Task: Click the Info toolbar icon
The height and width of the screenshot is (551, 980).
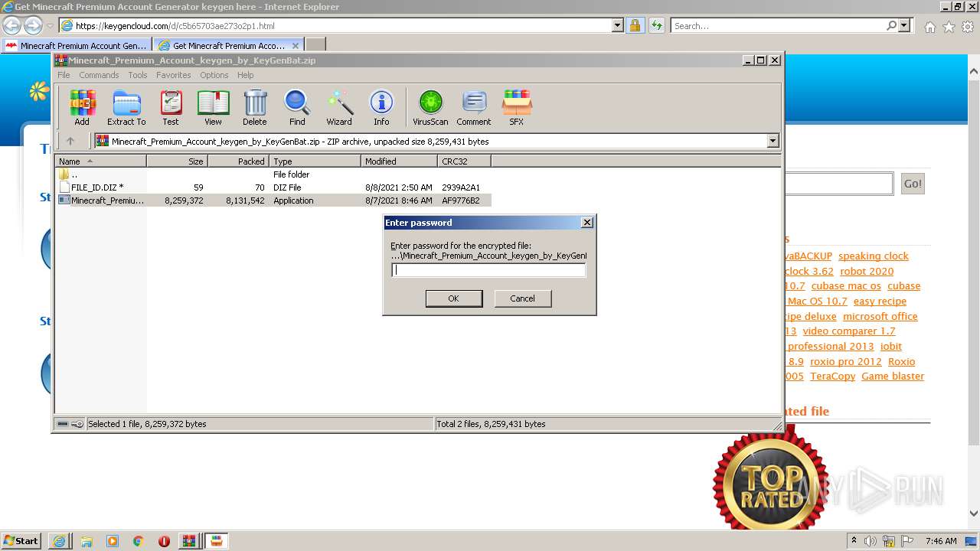Action: 381,107
